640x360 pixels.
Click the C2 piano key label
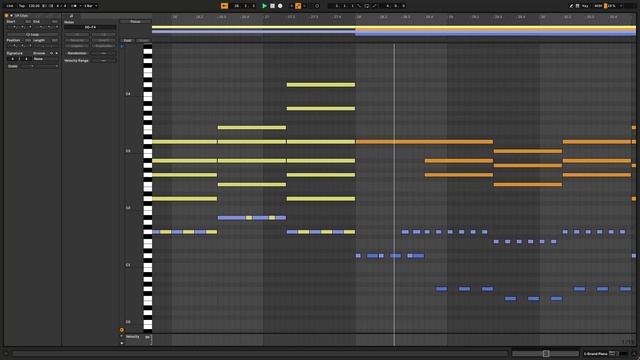point(128,208)
